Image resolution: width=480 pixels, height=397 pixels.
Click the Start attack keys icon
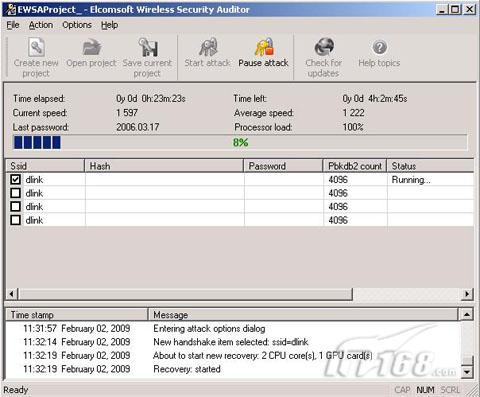point(208,47)
